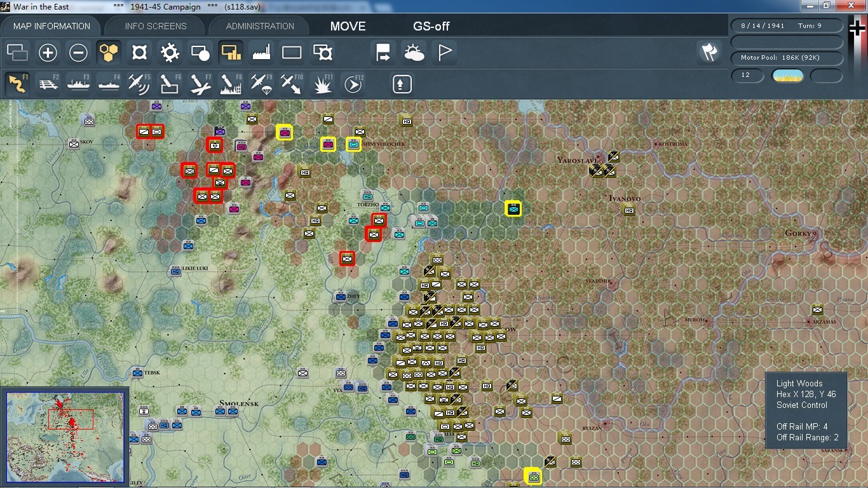Click the German cross flag side emblem
This screenshot has height=488, width=868.
pos(857,29)
